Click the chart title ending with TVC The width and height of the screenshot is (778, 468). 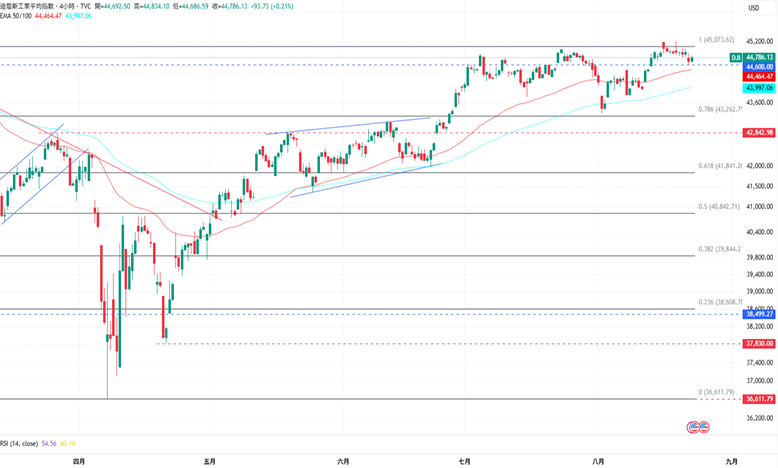click(47, 6)
